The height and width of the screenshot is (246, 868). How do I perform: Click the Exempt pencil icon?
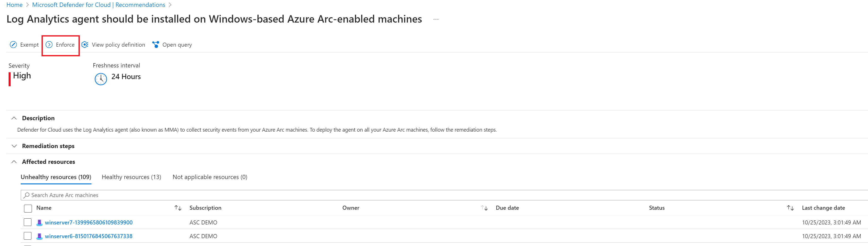(13, 45)
